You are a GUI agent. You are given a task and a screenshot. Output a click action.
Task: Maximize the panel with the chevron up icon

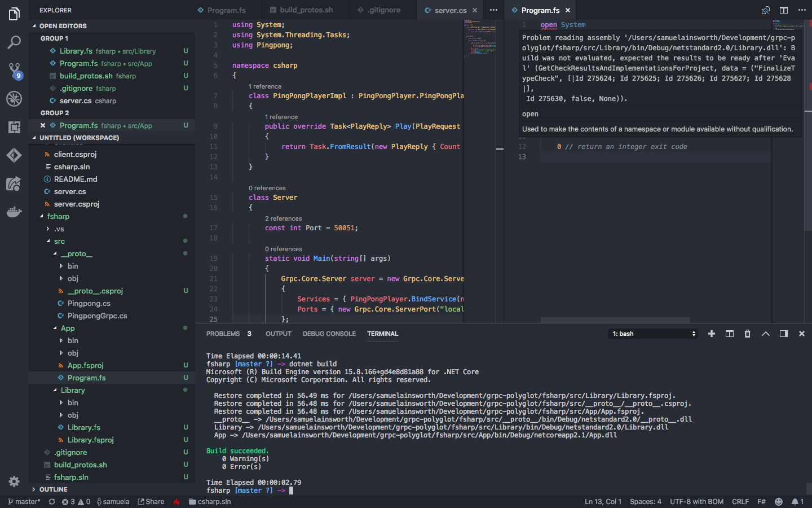(766, 333)
